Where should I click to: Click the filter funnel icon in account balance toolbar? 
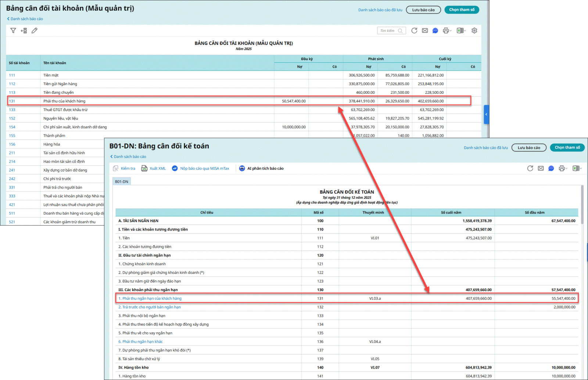[x=13, y=31]
